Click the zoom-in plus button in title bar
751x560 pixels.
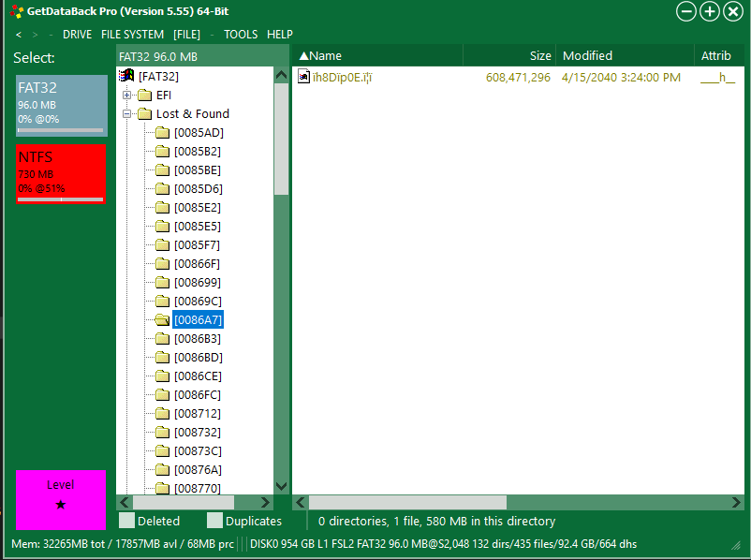point(710,11)
